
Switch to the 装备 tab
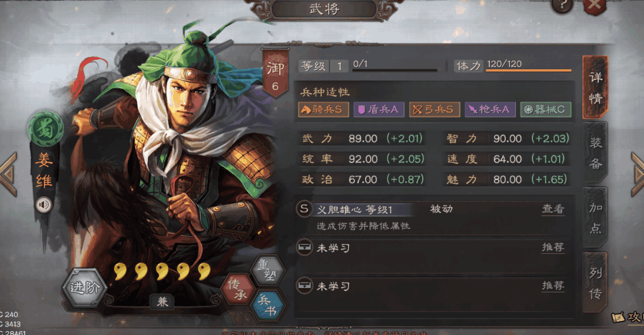595,153
